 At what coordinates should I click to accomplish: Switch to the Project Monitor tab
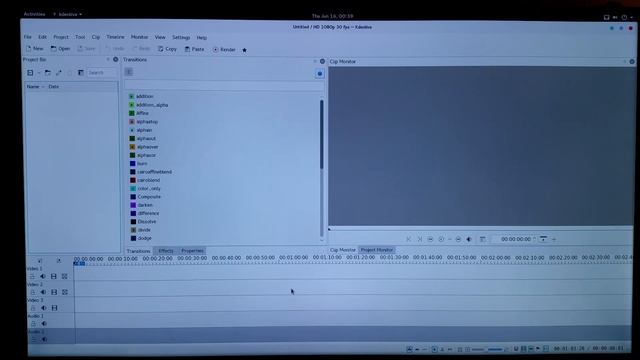(376, 249)
